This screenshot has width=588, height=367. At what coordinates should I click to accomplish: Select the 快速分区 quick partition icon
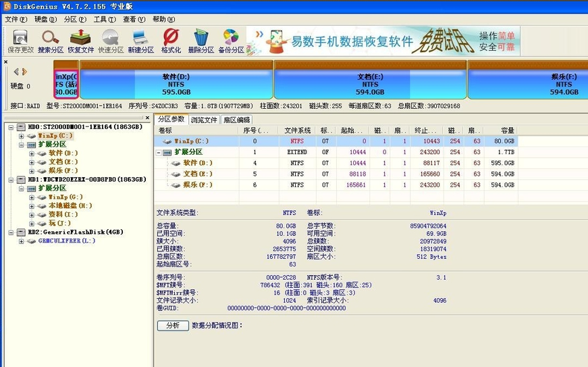pyautogui.click(x=111, y=41)
